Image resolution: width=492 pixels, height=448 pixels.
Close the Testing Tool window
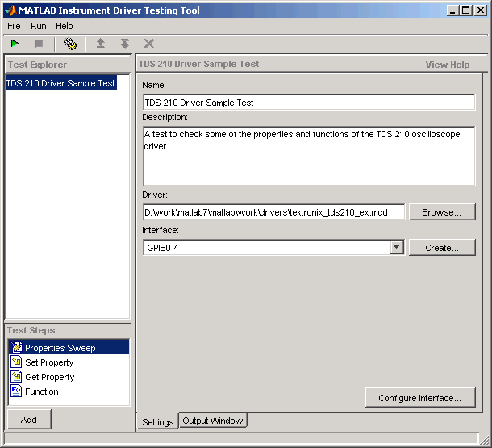point(481,10)
